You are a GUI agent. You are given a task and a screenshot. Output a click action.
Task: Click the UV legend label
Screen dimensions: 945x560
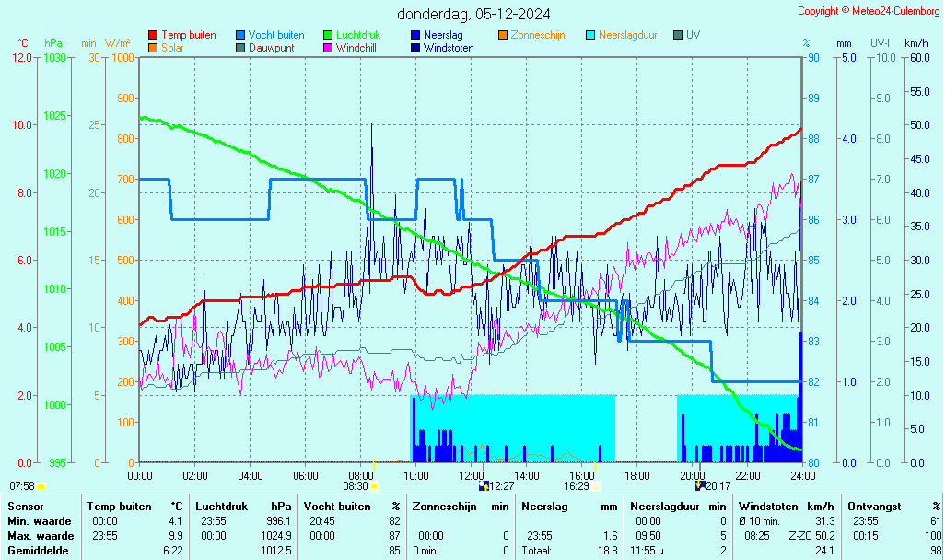pyautogui.click(x=693, y=35)
